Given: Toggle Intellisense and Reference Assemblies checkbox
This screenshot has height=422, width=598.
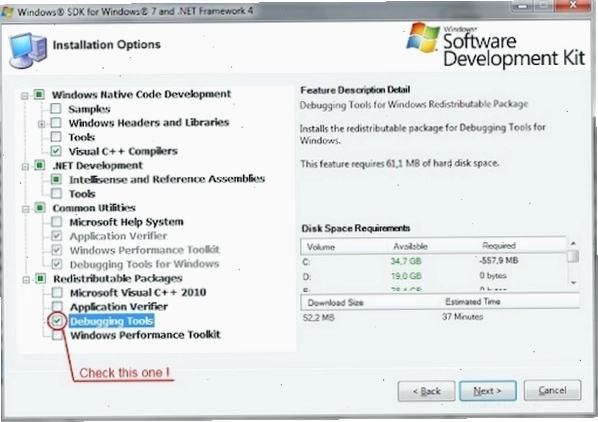Looking at the screenshot, I should coord(56,179).
